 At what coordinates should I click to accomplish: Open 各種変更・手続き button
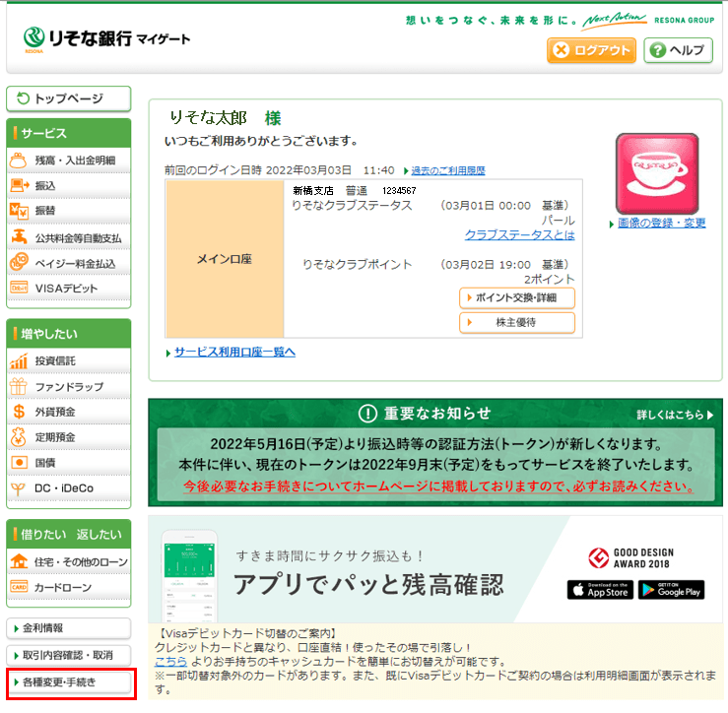(x=69, y=682)
